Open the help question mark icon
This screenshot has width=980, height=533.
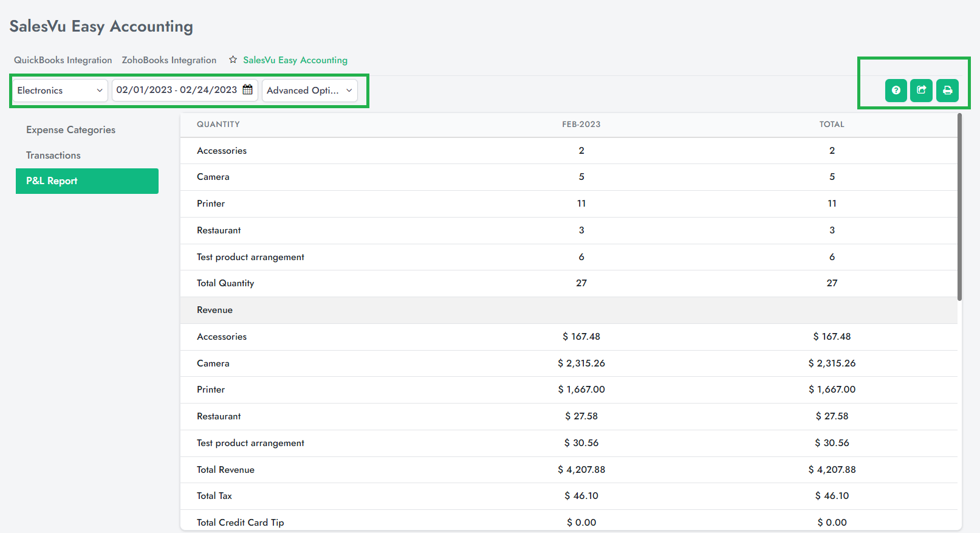pos(896,91)
